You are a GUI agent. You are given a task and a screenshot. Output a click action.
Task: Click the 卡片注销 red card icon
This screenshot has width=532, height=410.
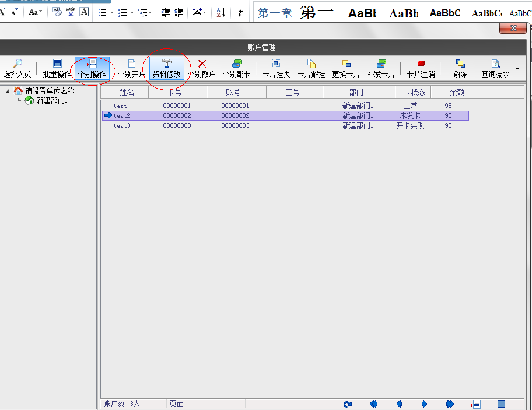tap(421, 64)
